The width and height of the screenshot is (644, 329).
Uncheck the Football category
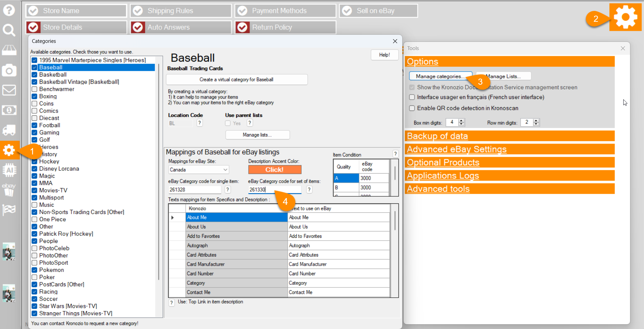(34, 125)
